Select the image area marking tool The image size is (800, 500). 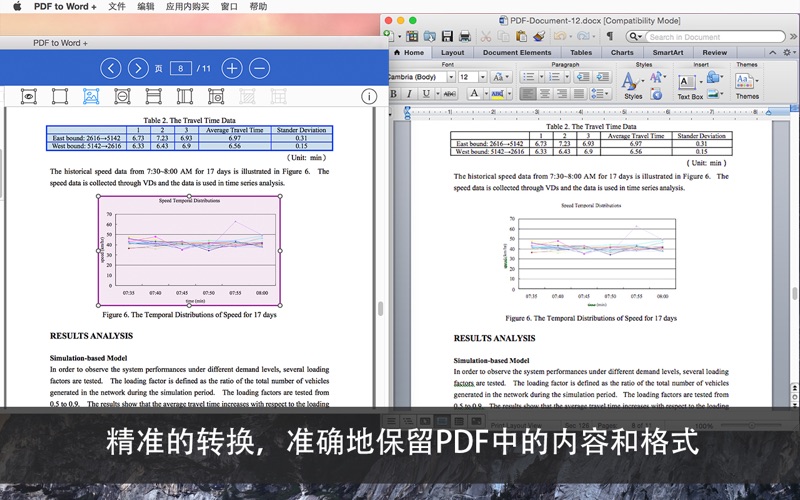click(91, 96)
